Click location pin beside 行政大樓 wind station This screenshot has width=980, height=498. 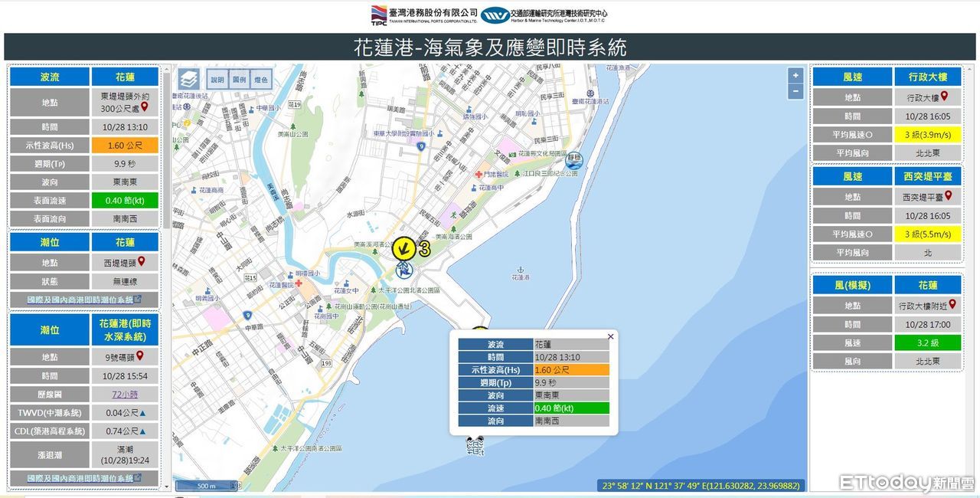pos(945,97)
